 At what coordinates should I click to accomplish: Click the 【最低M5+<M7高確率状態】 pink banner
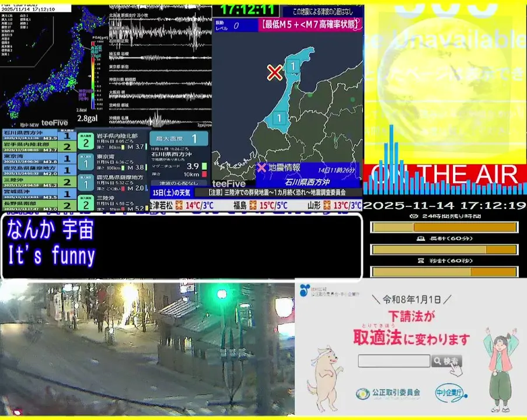pos(310,24)
